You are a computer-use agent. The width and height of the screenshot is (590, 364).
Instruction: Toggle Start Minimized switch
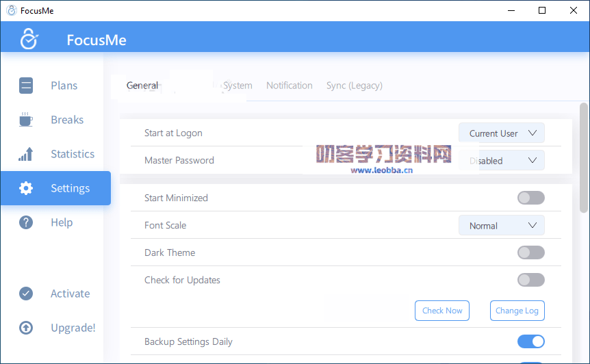pos(531,198)
